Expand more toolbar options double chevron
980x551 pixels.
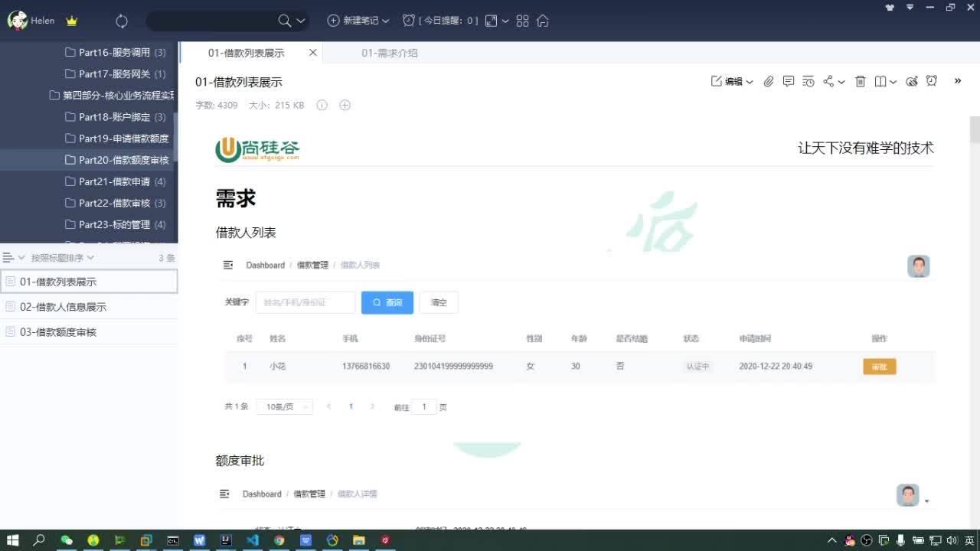click(958, 81)
